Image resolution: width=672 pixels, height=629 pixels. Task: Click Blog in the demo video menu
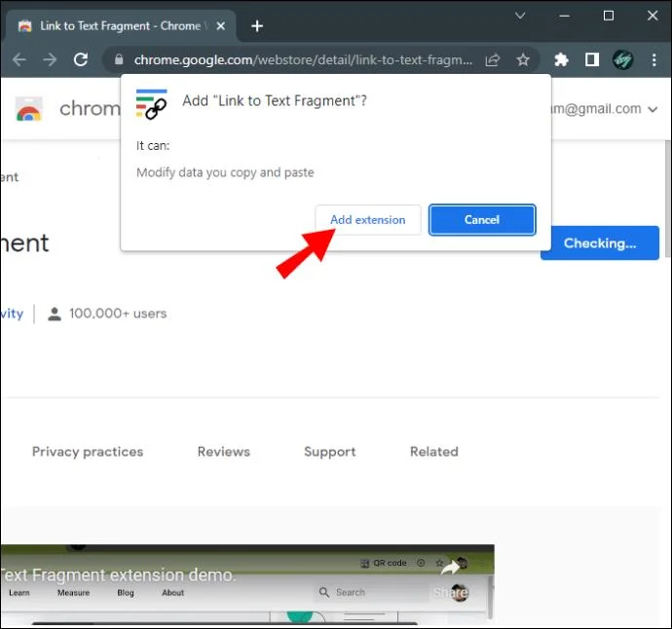pos(126,593)
